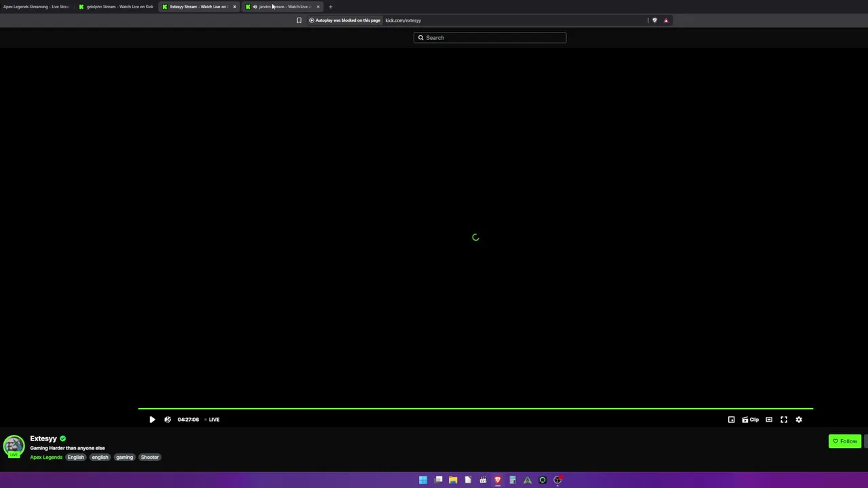This screenshot has height=488, width=868.
Task: Click the green stream progress bar
Action: coord(475,409)
